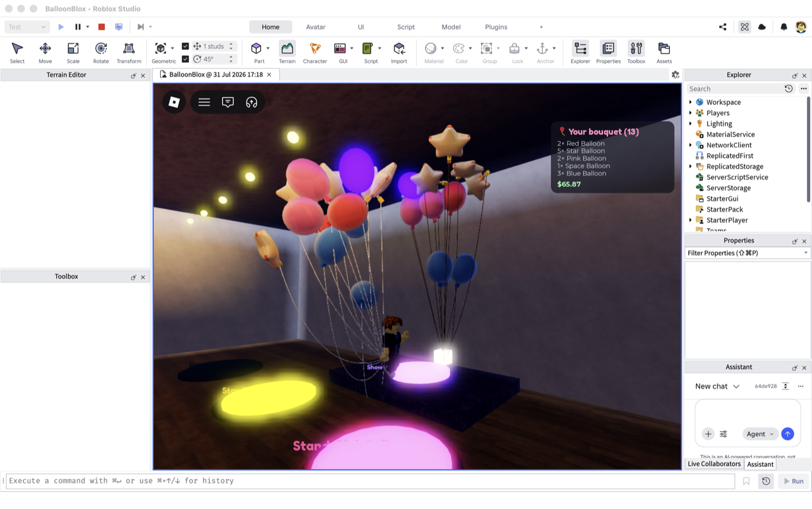Switch to the Avatar ribbon tab

point(316,27)
